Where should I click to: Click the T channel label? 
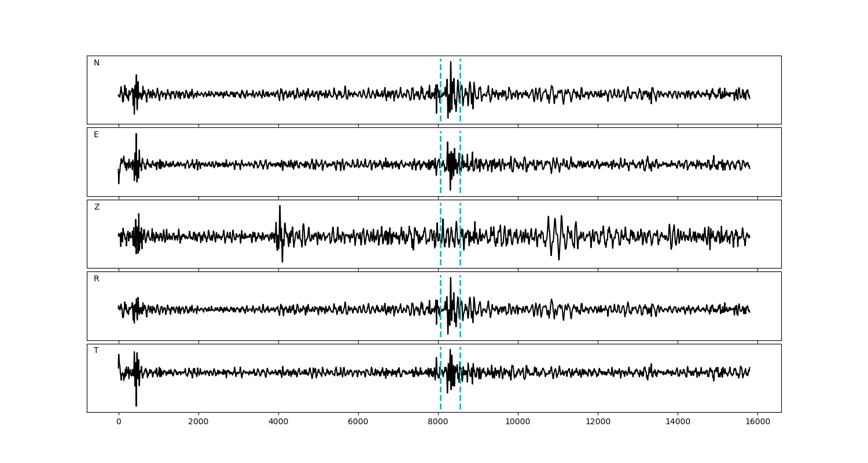[96, 351]
